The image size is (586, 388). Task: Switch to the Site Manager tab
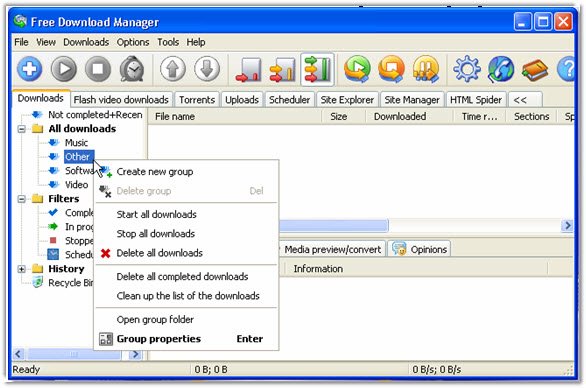(x=412, y=100)
